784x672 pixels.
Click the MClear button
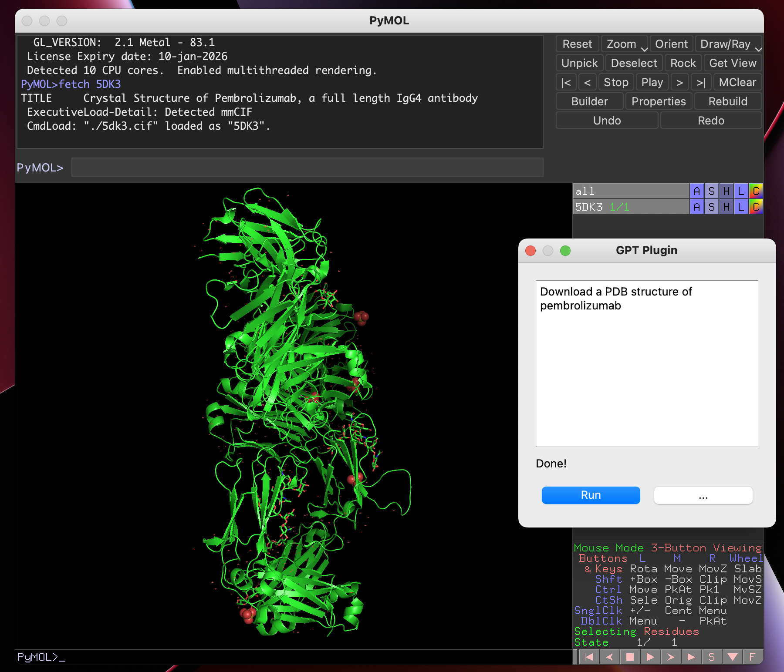coord(737,82)
